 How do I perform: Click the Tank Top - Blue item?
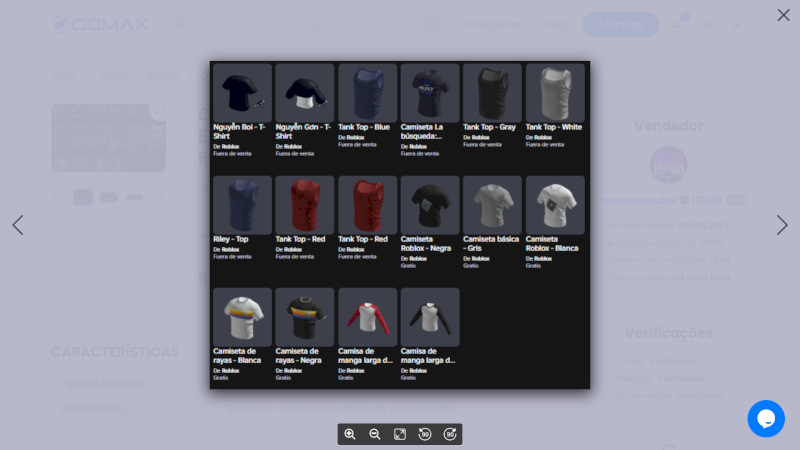pyautogui.click(x=367, y=106)
